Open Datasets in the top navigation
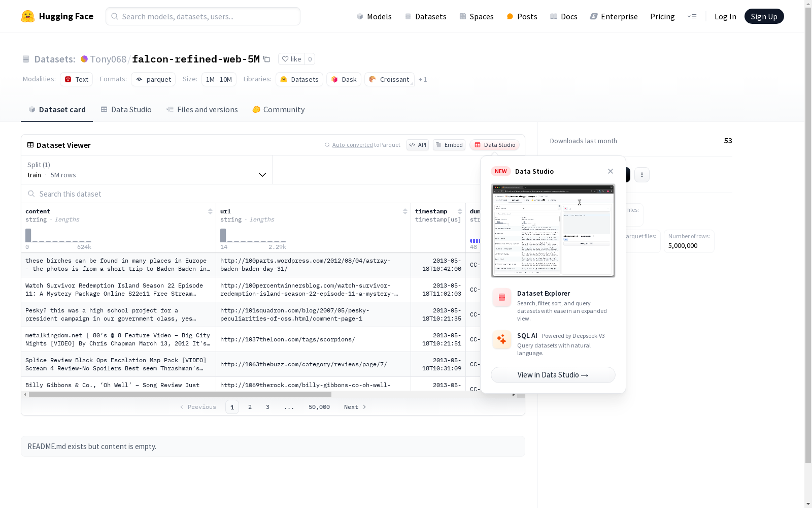812x508 pixels. coord(425,16)
